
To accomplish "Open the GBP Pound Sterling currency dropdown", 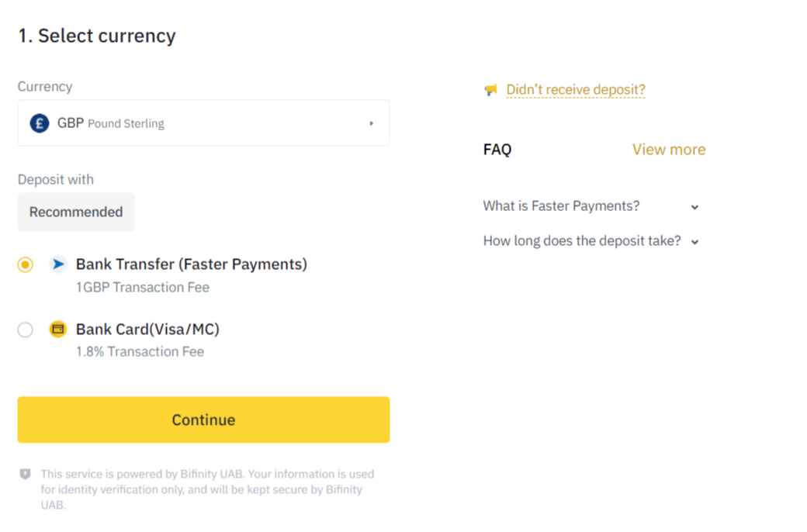I will (203, 123).
